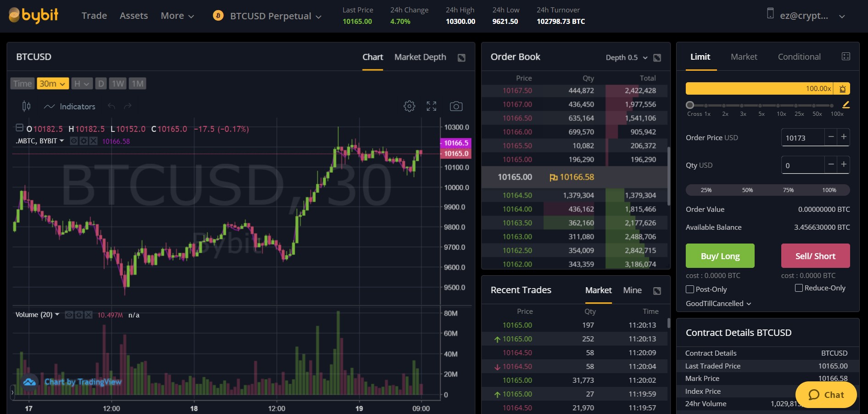The image size is (868, 414).
Task: Click the TradingView cloud logo
Action: click(x=29, y=382)
